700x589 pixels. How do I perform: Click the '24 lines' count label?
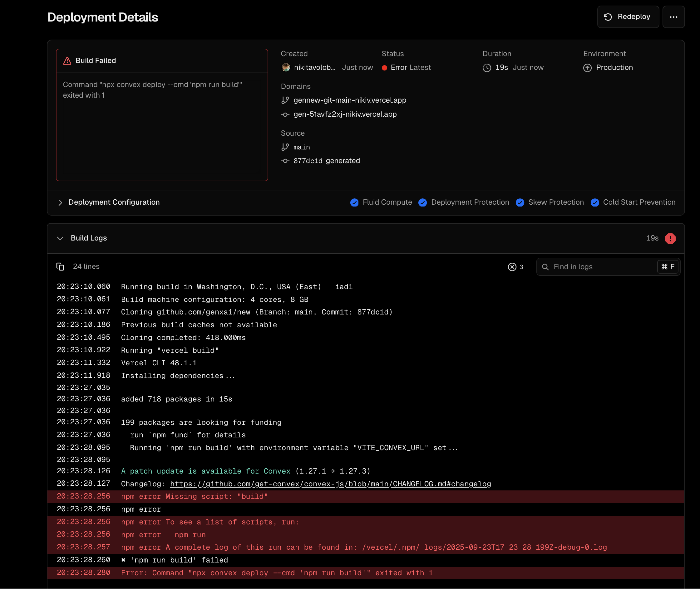coord(86,266)
